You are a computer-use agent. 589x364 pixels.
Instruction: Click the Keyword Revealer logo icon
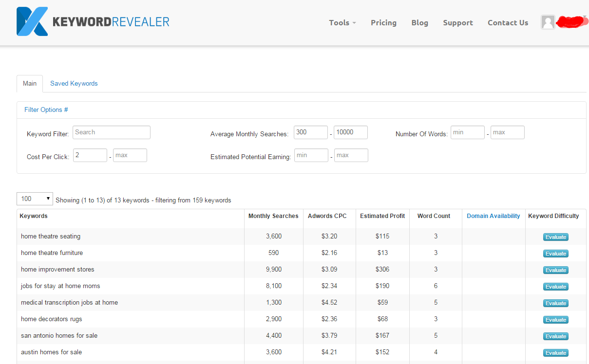32,21
